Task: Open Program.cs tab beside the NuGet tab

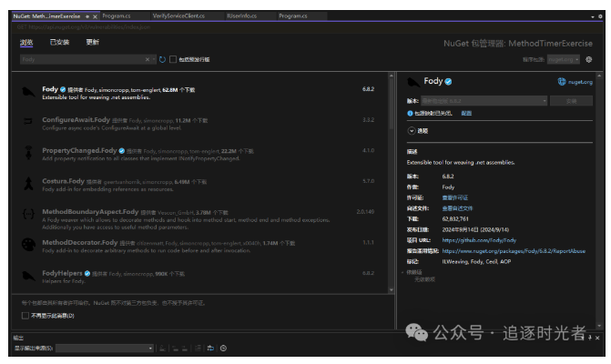Action: tap(117, 16)
